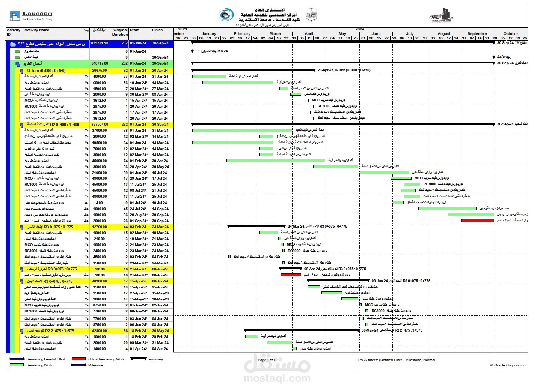
Task: Click the 'Page 1 of 4' footer text
Action: [x=267, y=360]
